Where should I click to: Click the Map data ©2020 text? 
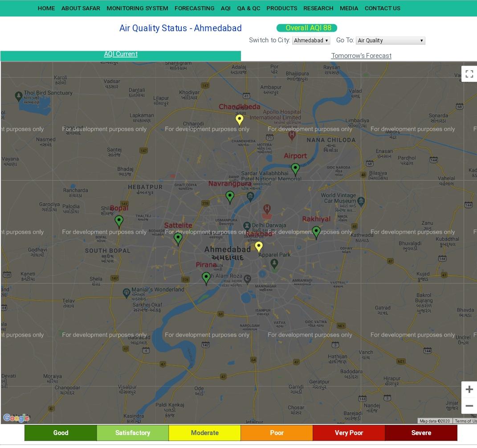tap(434, 421)
